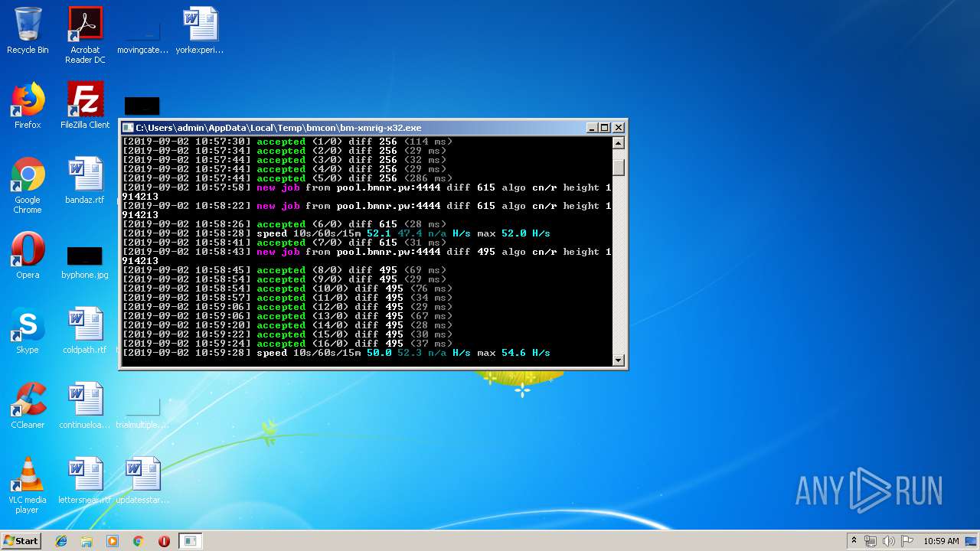Launch Google Chrome desktop shortcut
980x551 pixels.
[x=28, y=185]
